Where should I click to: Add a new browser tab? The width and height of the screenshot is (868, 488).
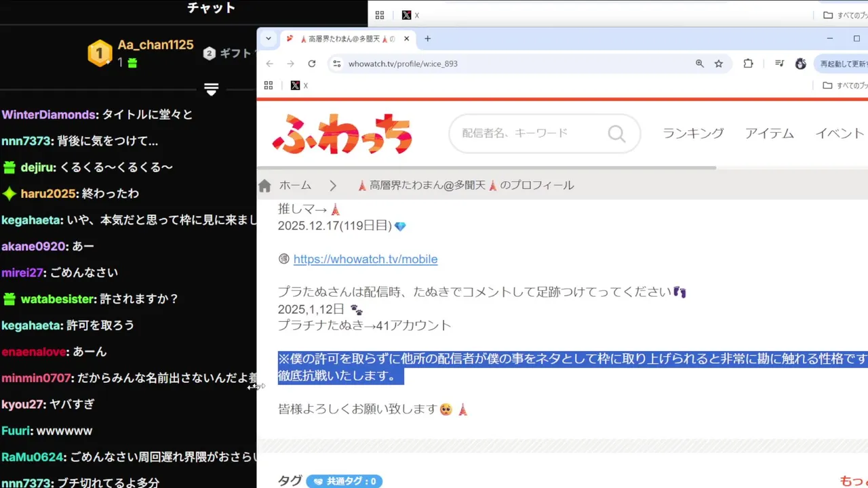tap(428, 39)
